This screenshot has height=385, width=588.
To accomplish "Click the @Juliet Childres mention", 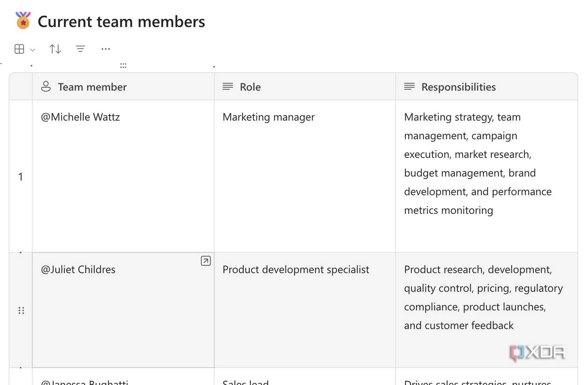I will point(78,269).
